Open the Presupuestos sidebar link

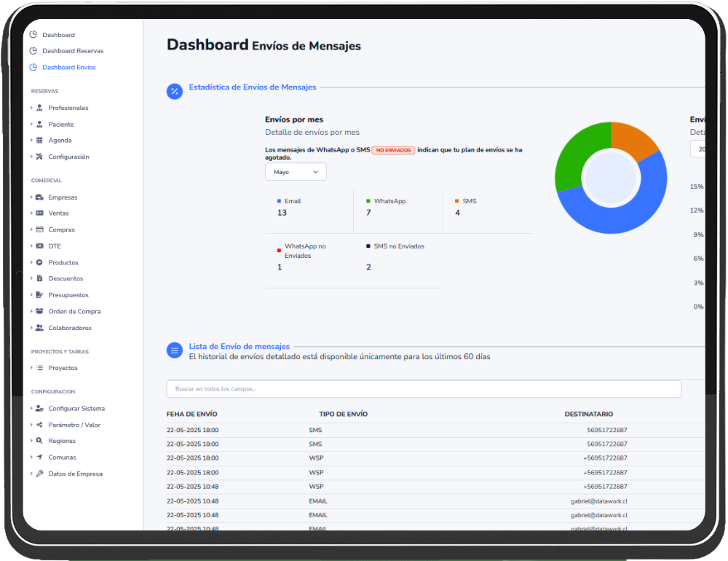pos(68,295)
